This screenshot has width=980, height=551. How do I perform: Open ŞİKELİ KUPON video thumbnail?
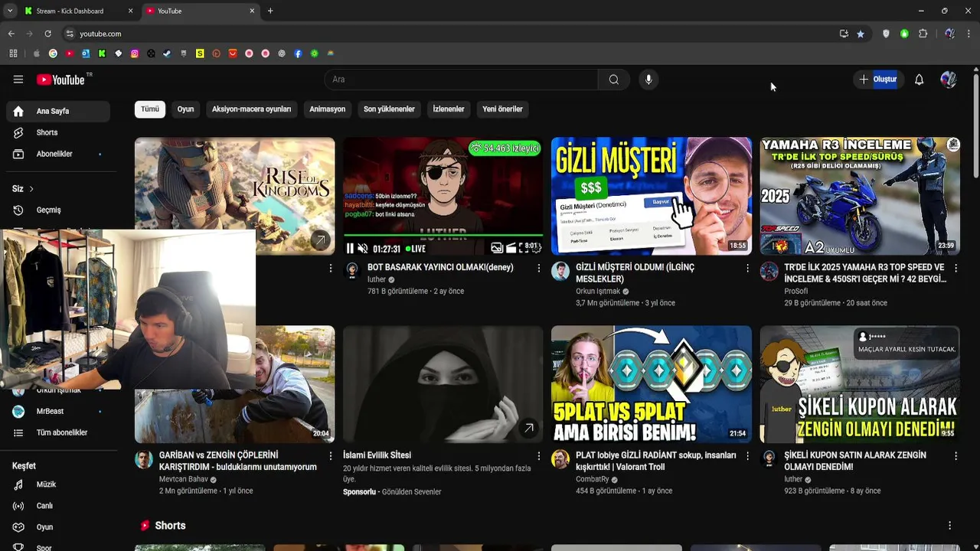click(860, 384)
